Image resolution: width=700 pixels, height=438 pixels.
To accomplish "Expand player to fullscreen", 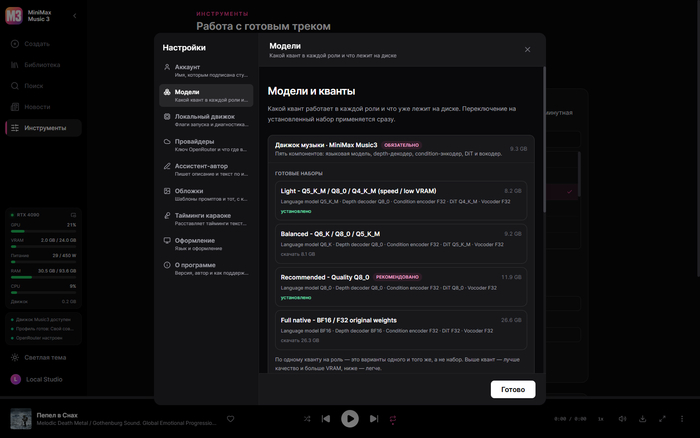I will [x=662, y=419].
